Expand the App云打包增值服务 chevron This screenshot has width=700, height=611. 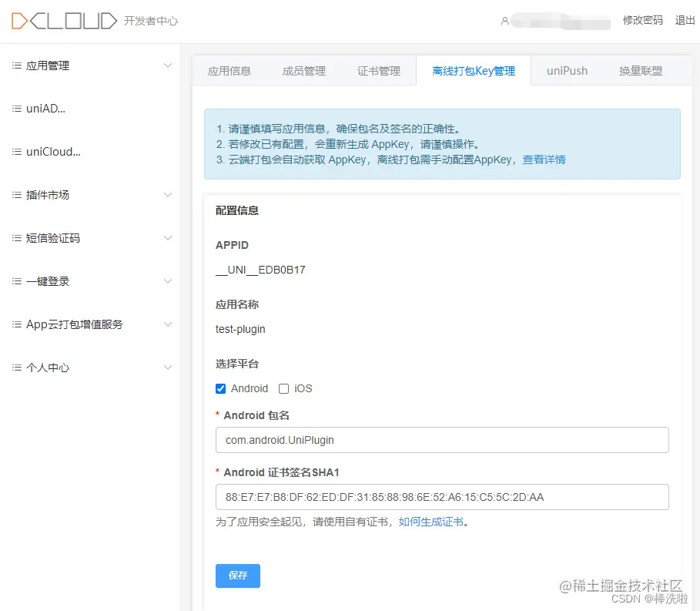[168, 324]
